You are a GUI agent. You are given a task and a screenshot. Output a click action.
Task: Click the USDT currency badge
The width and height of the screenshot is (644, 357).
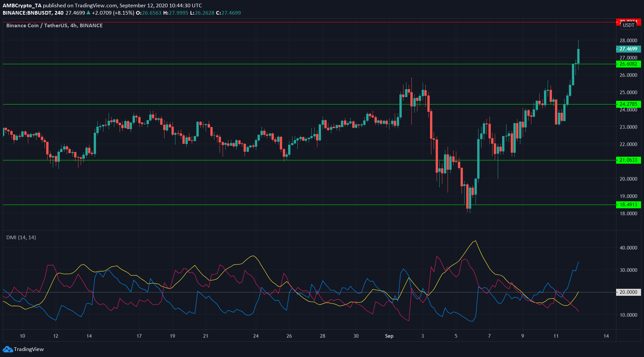pos(628,25)
